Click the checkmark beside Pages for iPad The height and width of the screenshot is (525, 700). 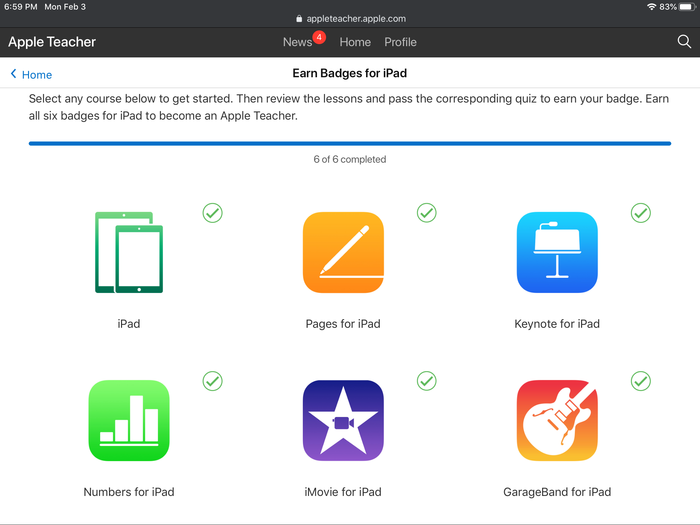pyautogui.click(x=427, y=213)
